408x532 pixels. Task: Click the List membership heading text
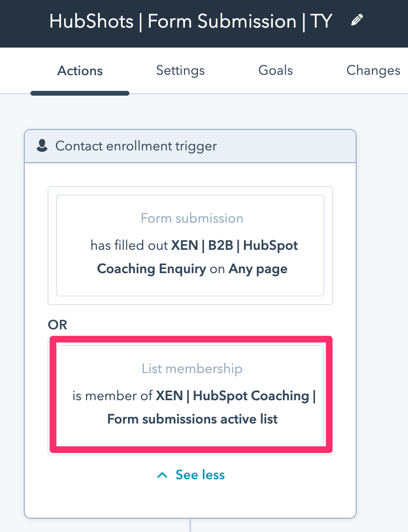click(192, 368)
